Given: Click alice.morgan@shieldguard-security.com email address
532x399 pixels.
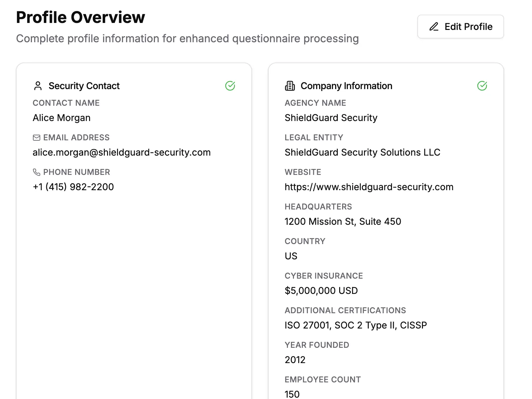Looking at the screenshot, I should (x=121, y=152).
